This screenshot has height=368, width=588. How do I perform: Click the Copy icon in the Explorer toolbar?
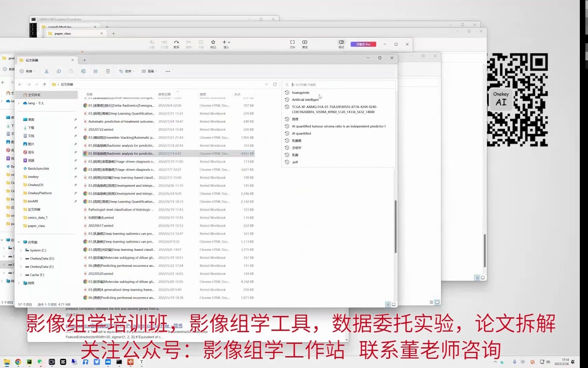pyautogui.click(x=59, y=71)
